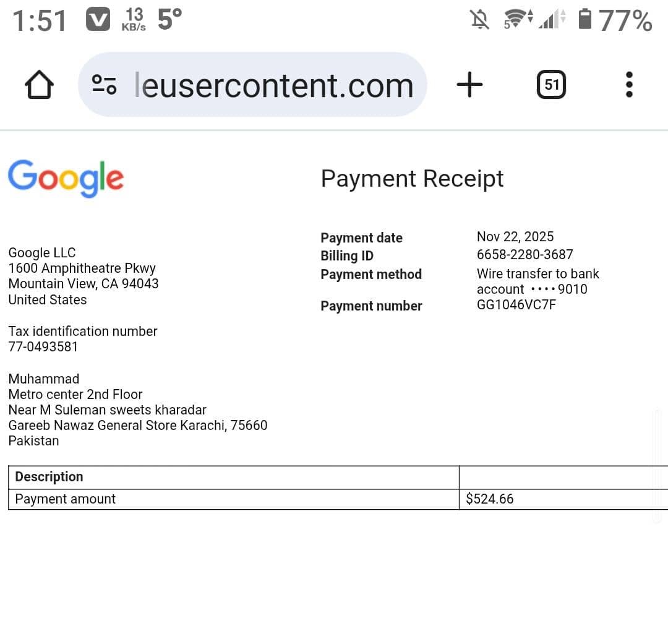Click the Google logo on the receipt
The image size is (668, 644).
pyautogui.click(x=66, y=179)
